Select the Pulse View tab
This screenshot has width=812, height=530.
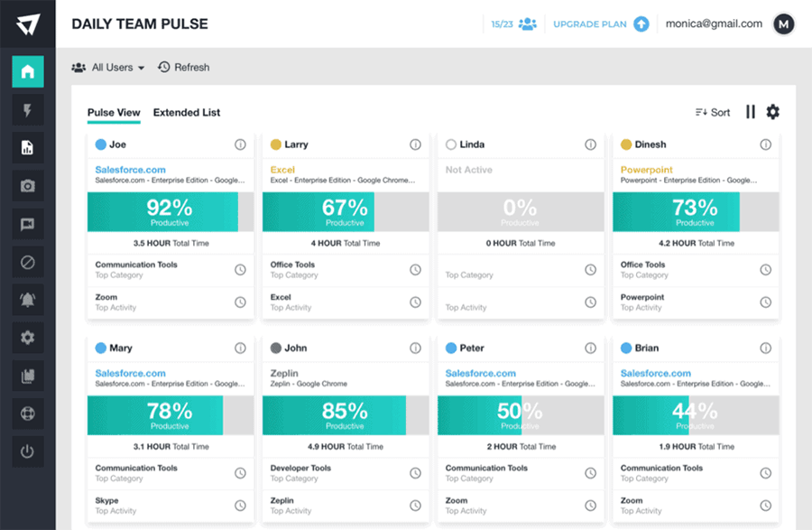pyautogui.click(x=114, y=113)
